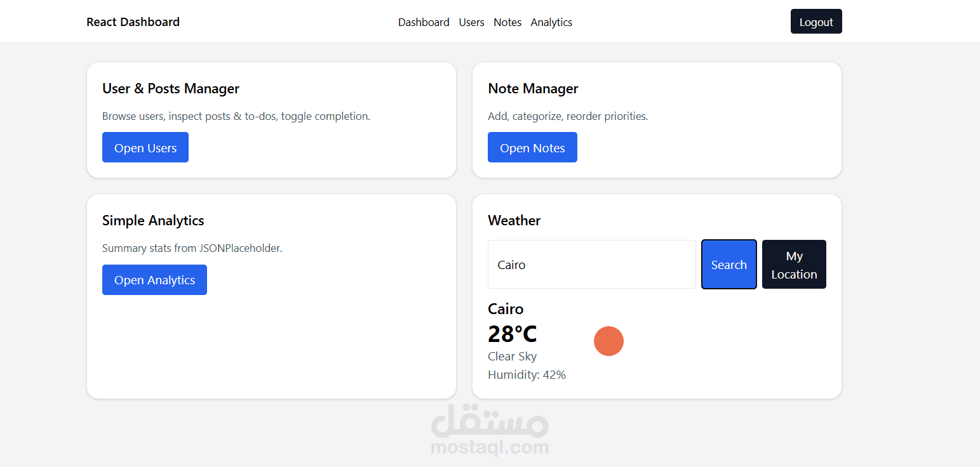Image resolution: width=980 pixels, height=467 pixels.
Task: Click the Logout button
Action: [816, 22]
